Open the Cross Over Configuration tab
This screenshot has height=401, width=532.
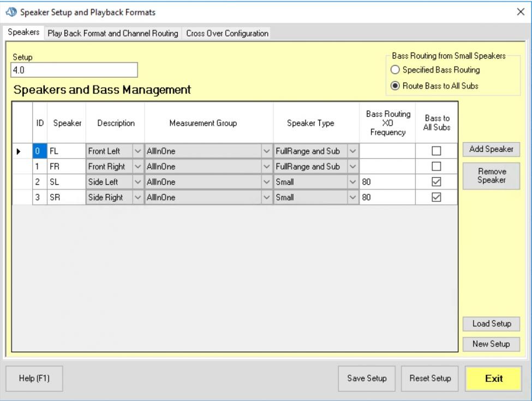tap(227, 33)
